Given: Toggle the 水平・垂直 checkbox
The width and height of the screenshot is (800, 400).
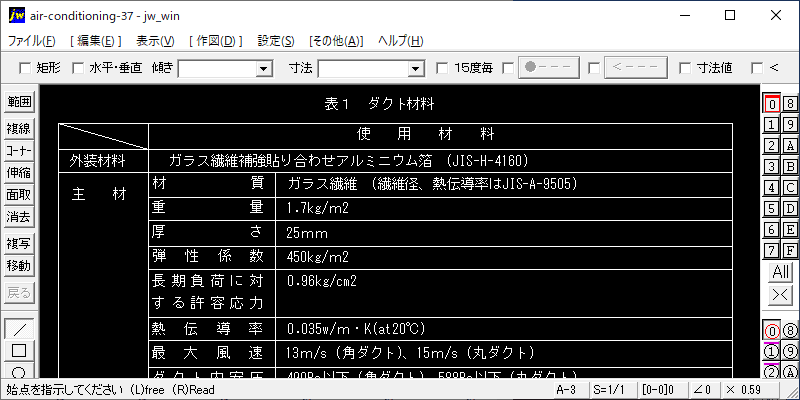Looking at the screenshot, I should (x=78, y=68).
